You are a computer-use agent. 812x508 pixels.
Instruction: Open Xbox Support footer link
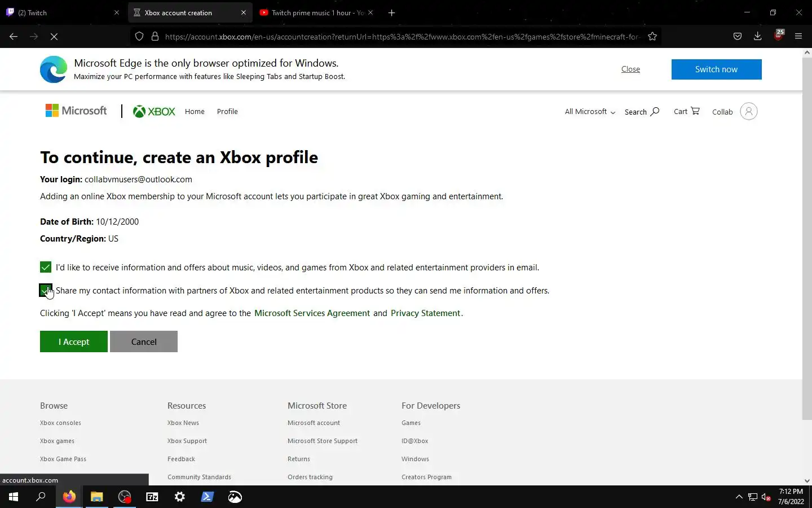click(x=187, y=441)
